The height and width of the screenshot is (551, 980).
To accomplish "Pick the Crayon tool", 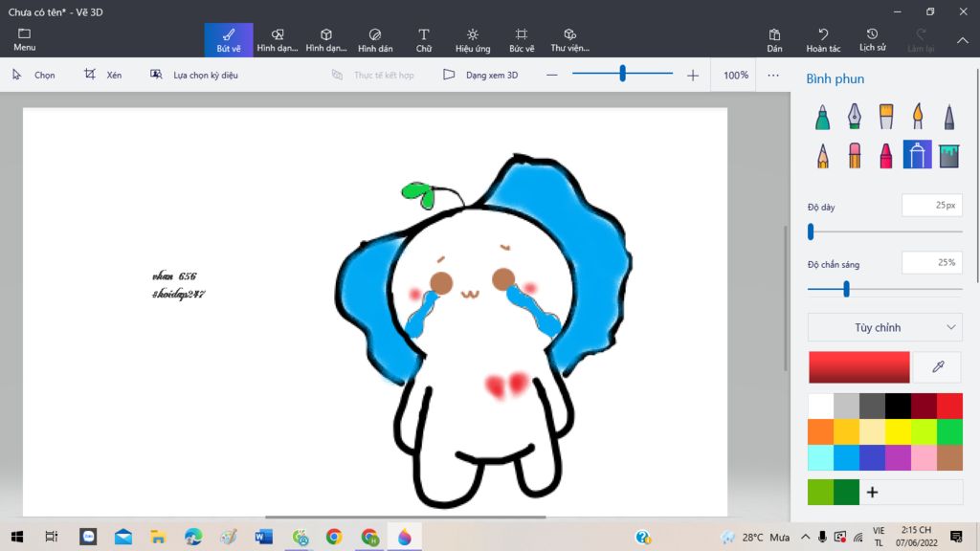I will (x=886, y=155).
